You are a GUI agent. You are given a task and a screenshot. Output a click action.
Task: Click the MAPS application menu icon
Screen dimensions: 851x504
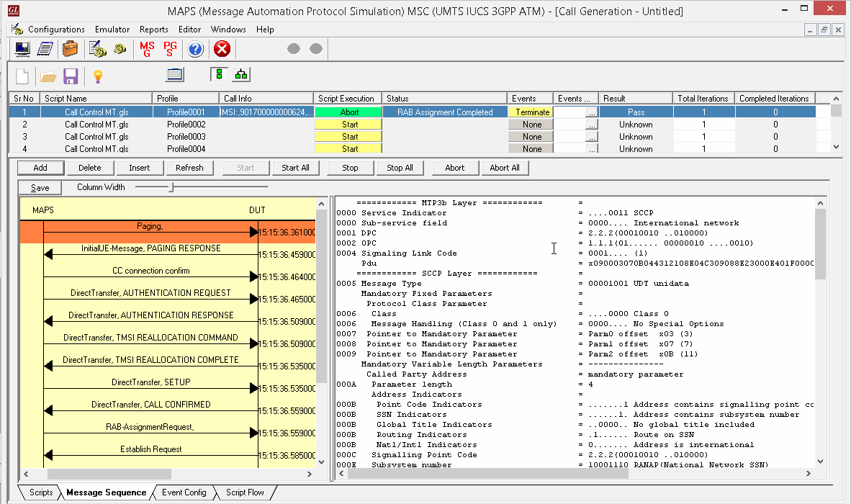17,29
